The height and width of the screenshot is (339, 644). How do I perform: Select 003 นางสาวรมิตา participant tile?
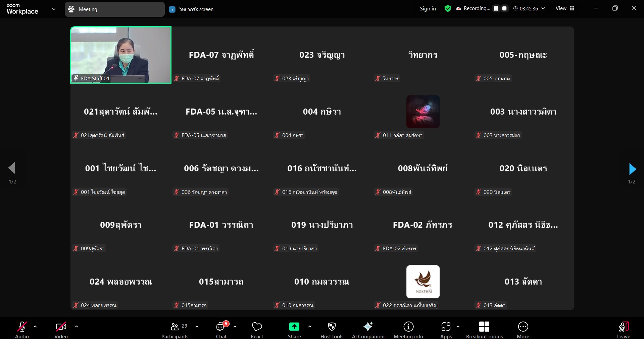(x=523, y=112)
